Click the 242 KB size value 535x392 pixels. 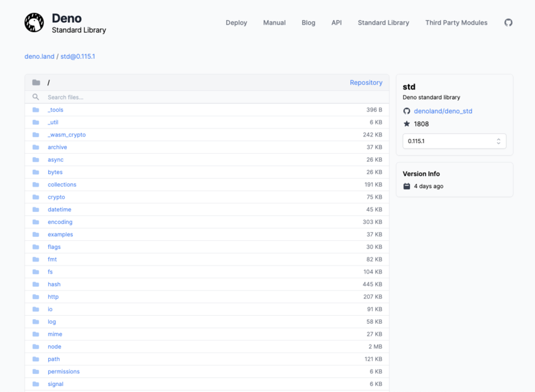point(372,134)
